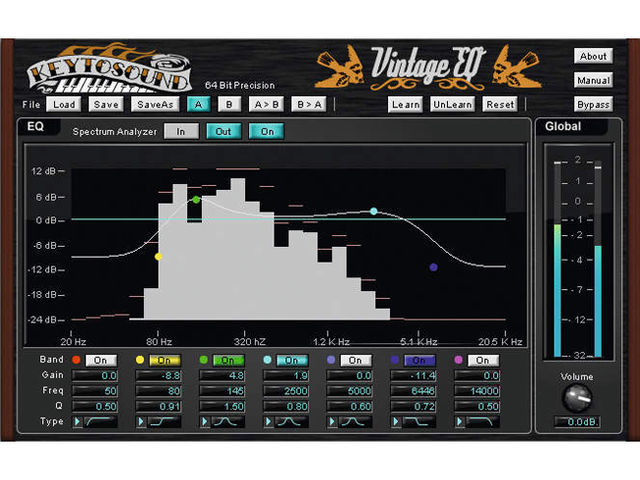
Task: Select preset slot A
Action: click(199, 104)
